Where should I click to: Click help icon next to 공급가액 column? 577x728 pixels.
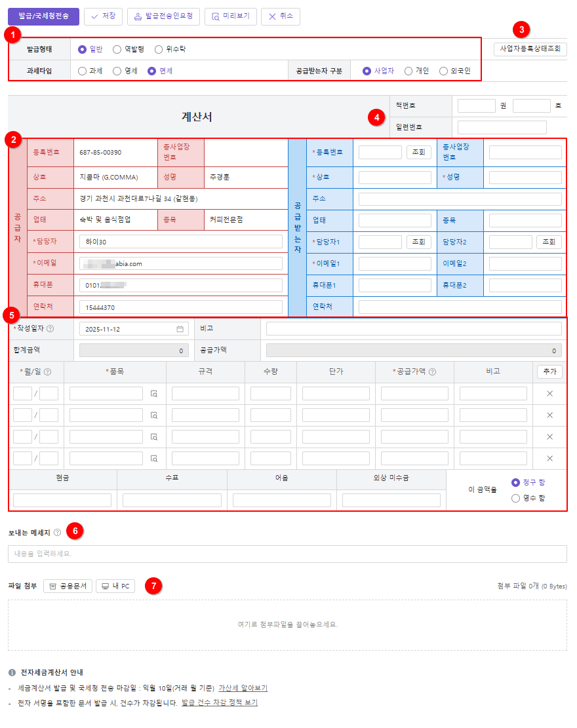tap(433, 372)
